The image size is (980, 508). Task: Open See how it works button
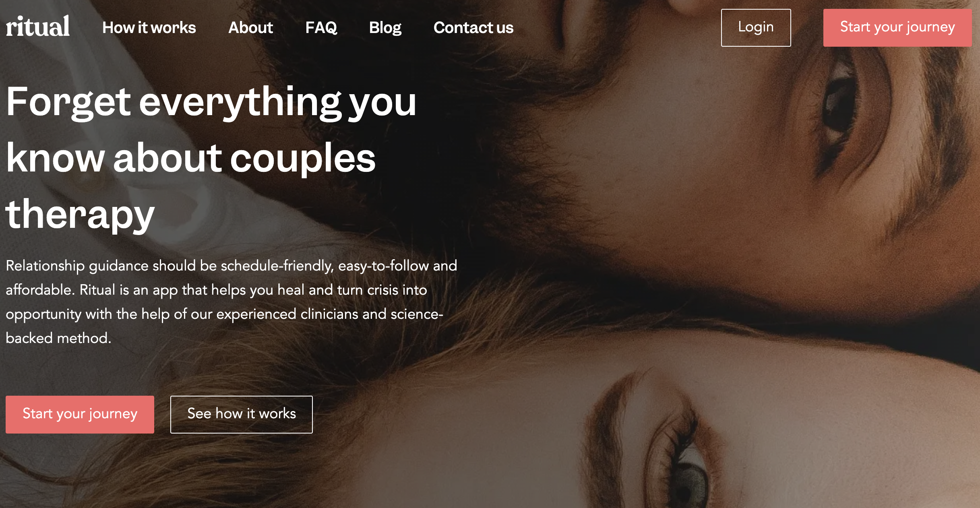click(241, 414)
